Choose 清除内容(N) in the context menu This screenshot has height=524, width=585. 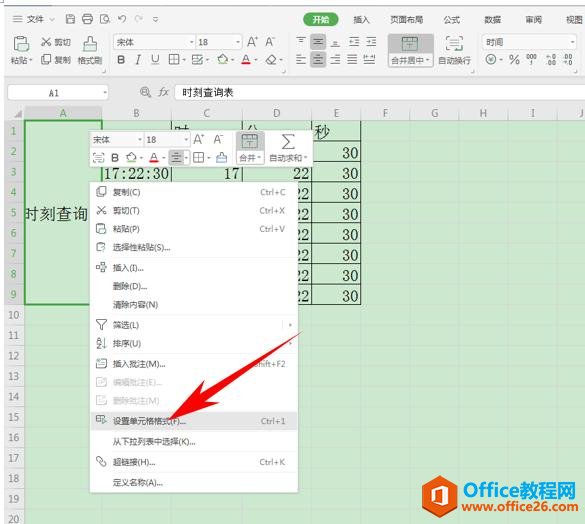coord(194,305)
